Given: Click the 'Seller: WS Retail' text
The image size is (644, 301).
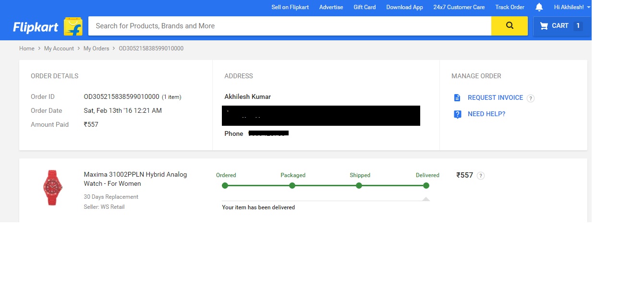Looking at the screenshot, I should [x=104, y=207].
